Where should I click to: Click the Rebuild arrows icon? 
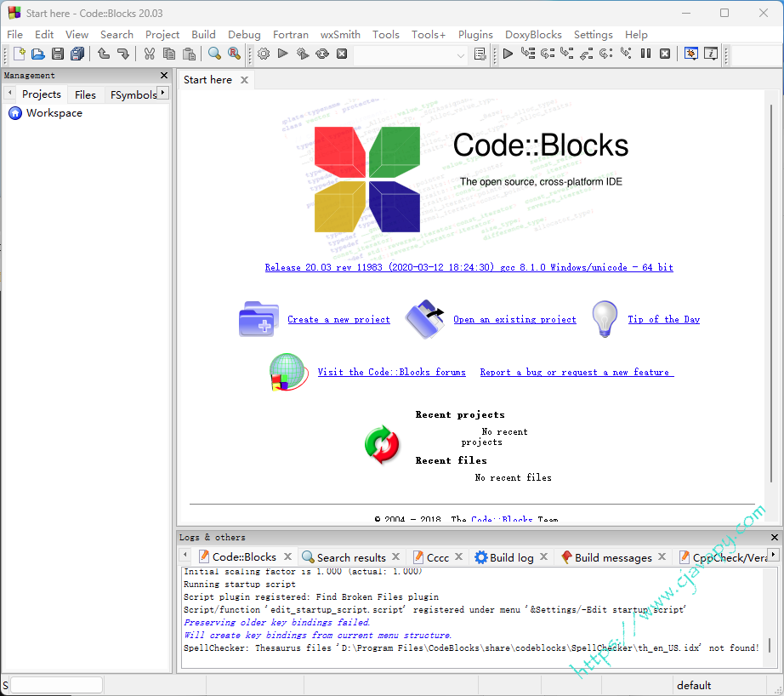click(322, 54)
